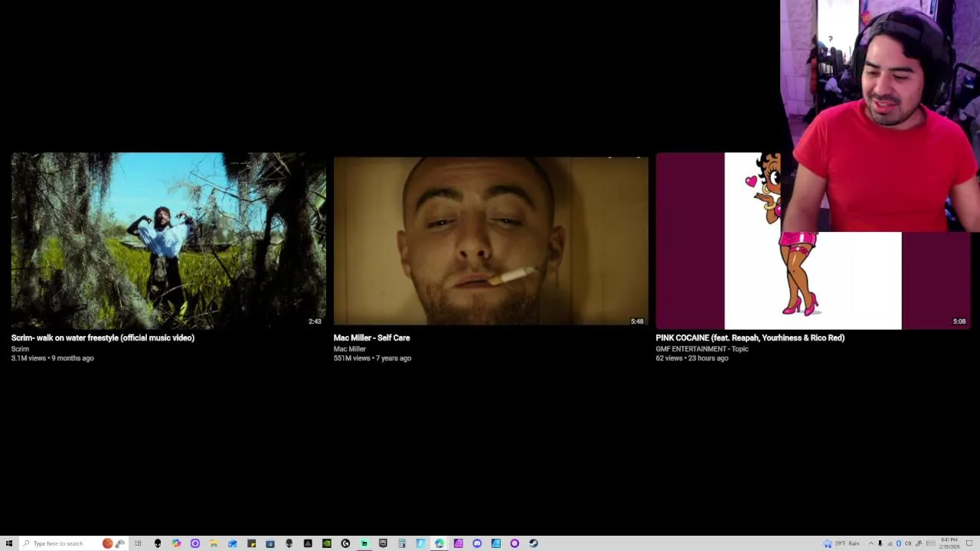The height and width of the screenshot is (551, 980).
Task: Open File Explorer from the taskbar
Action: point(214,543)
